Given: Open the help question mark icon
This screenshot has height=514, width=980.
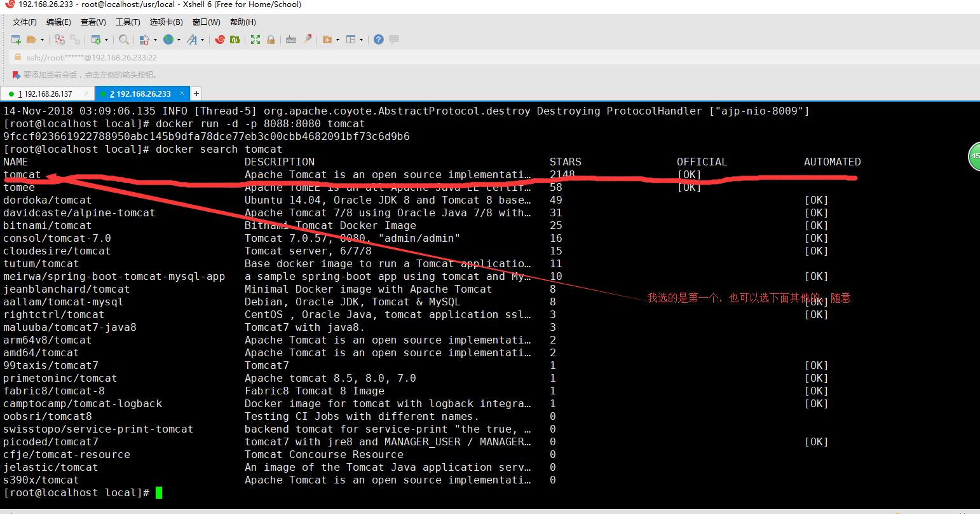Looking at the screenshot, I should point(379,39).
